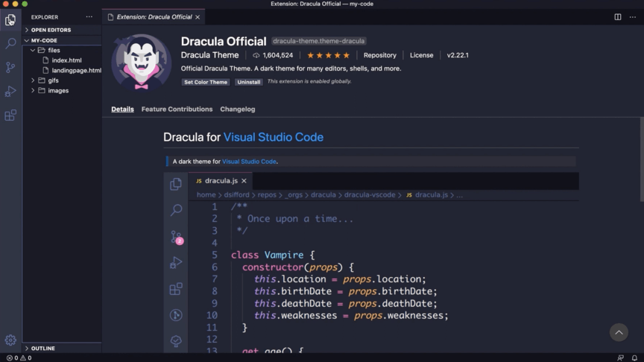Open Explorer more actions ellipsis
The height and width of the screenshot is (362, 644).
(89, 17)
